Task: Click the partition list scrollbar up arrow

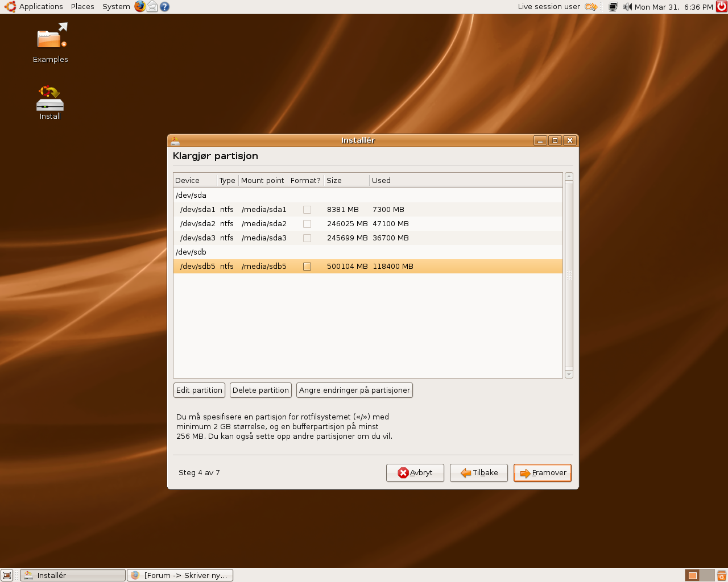Action: (x=569, y=177)
